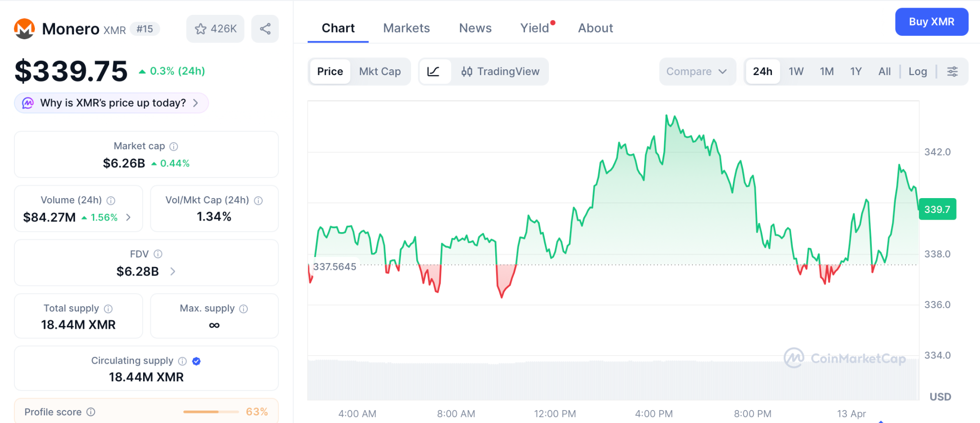Expand Volume (24h) details chevron
This screenshot has width=980, height=423.
point(128,218)
